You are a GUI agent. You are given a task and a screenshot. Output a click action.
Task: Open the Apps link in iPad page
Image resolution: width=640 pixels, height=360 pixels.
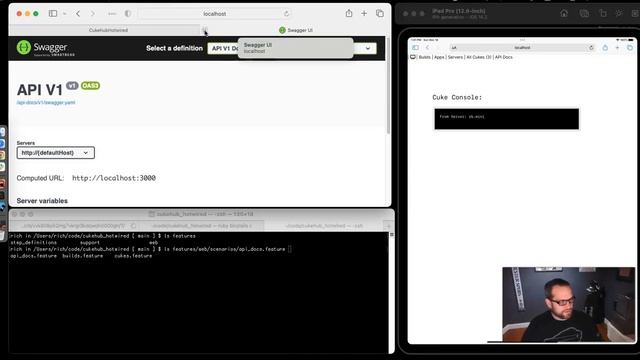click(x=439, y=57)
